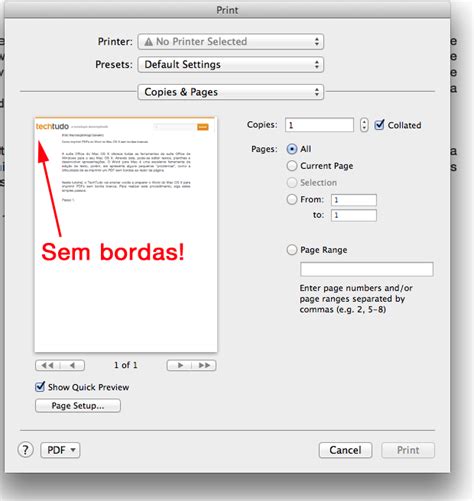Click the warning icon in Printer field
This screenshot has height=501, width=474.
(148, 42)
